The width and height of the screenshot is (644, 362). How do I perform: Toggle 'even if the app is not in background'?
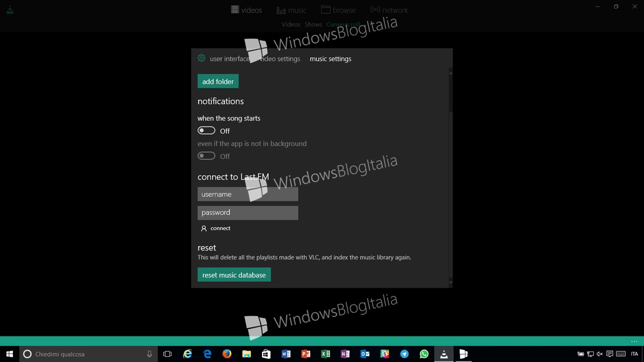(206, 156)
